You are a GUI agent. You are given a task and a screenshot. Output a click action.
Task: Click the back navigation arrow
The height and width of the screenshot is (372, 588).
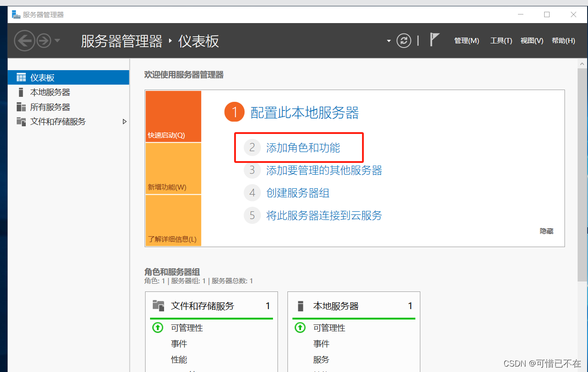(x=24, y=40)
